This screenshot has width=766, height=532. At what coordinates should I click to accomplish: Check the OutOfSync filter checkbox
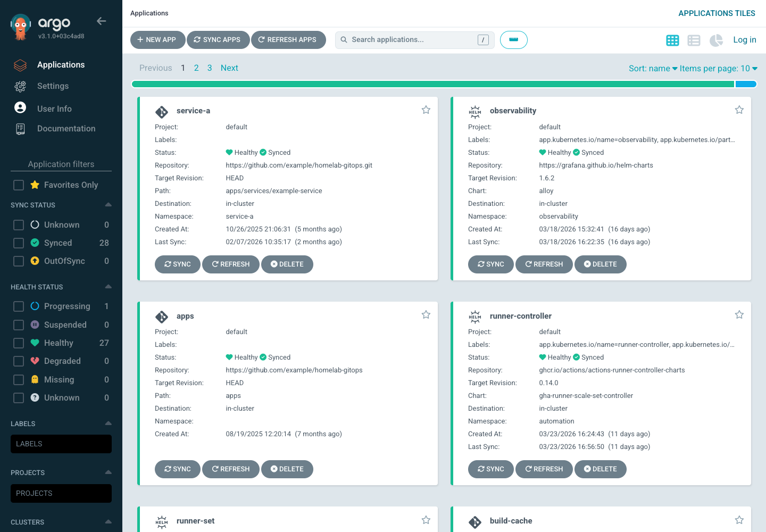click(x=19, y=261)
